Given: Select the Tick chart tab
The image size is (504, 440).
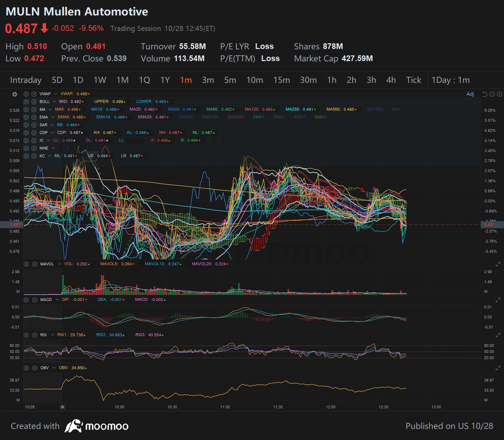Looking at the screenshot, I should pos(414,80).
